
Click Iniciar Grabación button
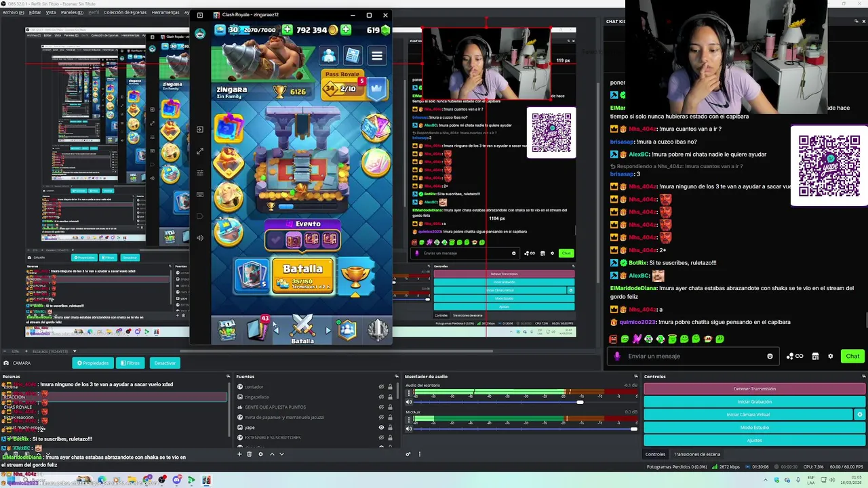(x=754, y=402)
